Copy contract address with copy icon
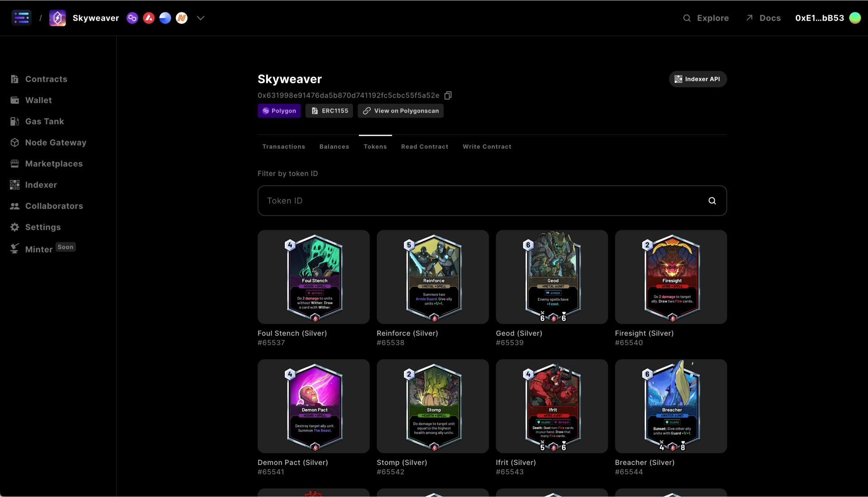The width and height of the screenshot is (868, 497). pos(448,95)
